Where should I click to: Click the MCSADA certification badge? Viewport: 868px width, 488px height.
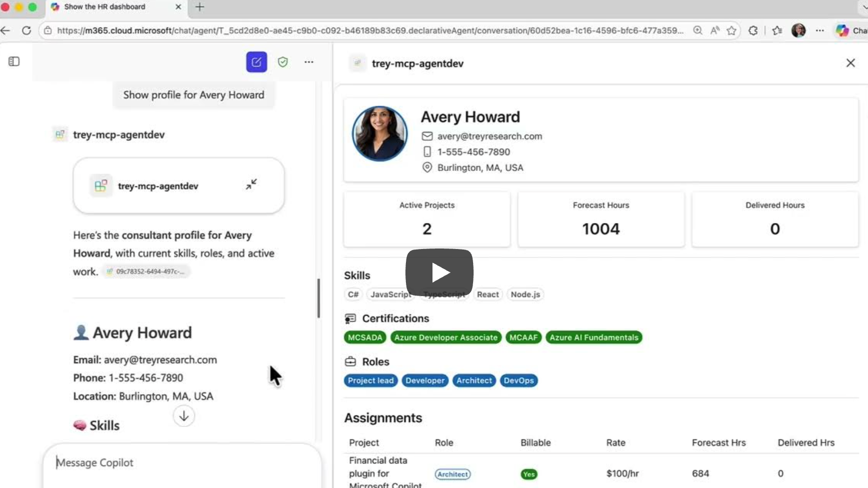(x=365, y=338)
